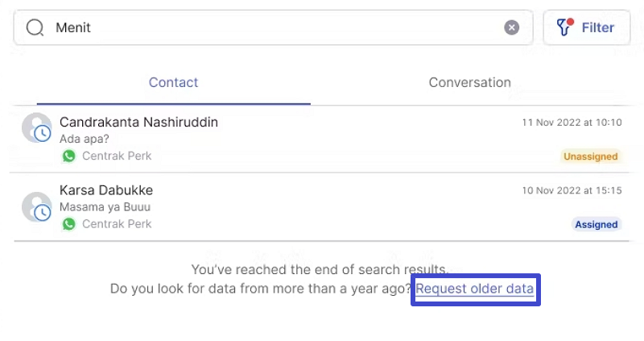Select the Contact tab
This screenshot has height=341, width=644.
(x=173, y=82)
